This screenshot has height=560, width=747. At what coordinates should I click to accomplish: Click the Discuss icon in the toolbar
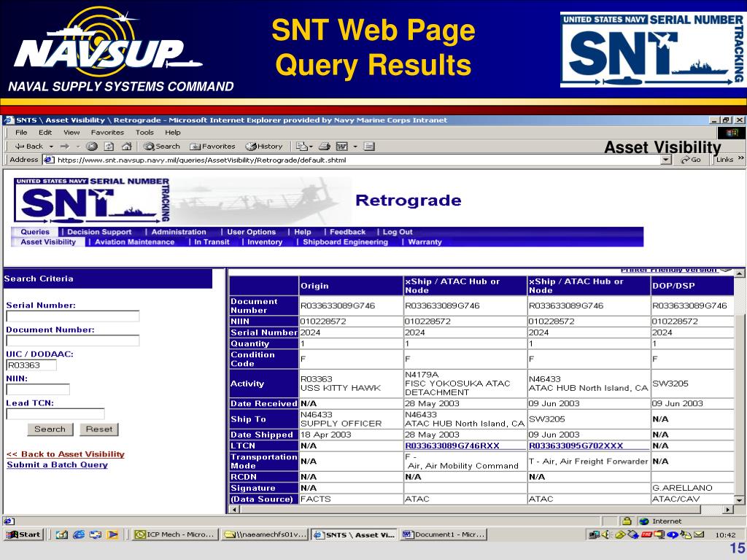pos(369,146)
